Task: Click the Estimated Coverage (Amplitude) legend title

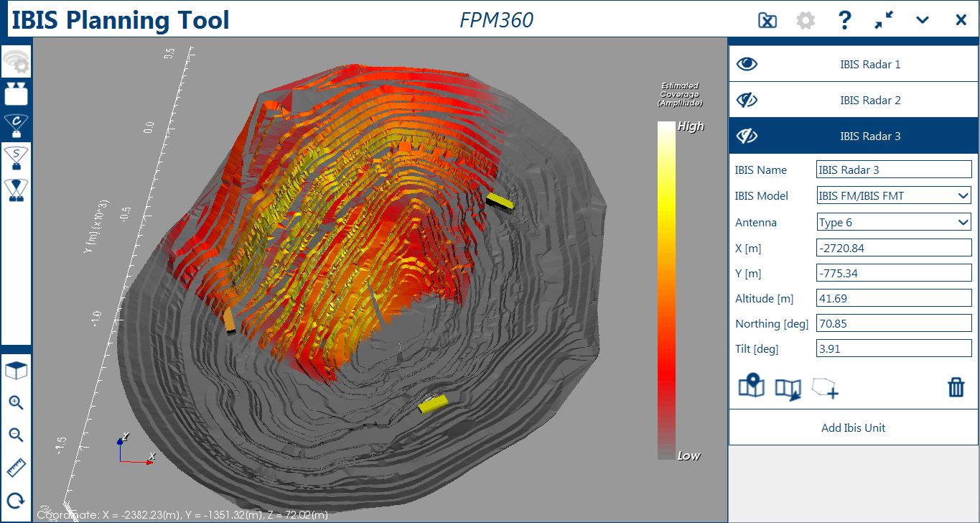Action: tap(680, 94)
